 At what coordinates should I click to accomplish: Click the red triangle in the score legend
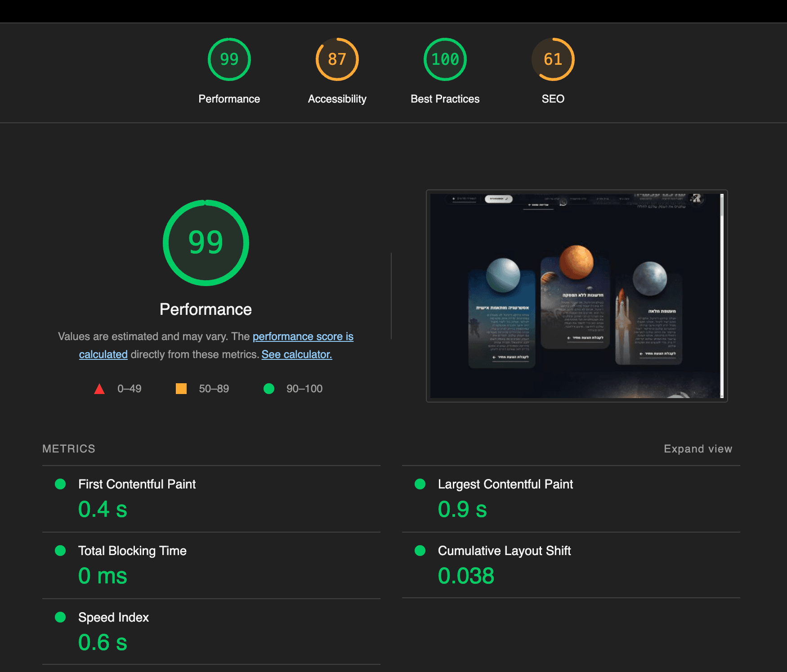click(x=99, y=388)
